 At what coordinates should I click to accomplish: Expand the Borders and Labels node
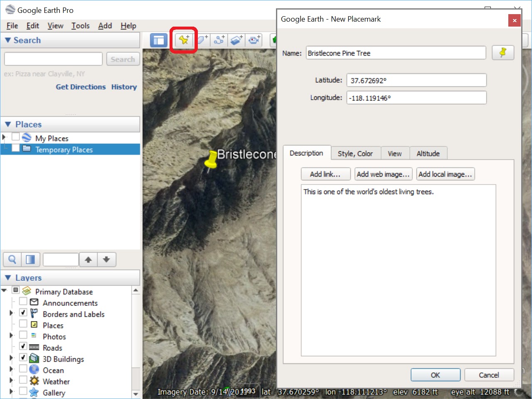tap(11, 313)
